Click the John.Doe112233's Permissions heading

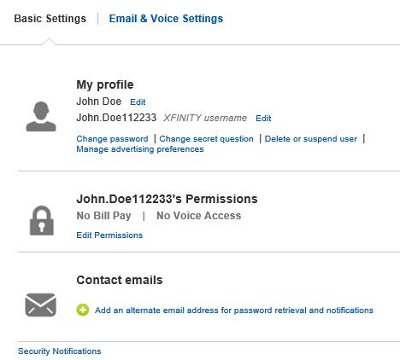coord(167,199)
